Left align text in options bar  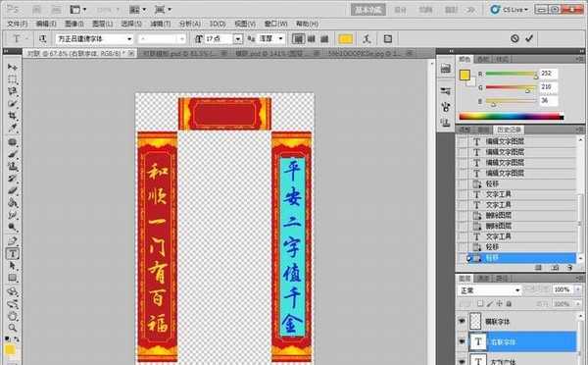[298, 38]
